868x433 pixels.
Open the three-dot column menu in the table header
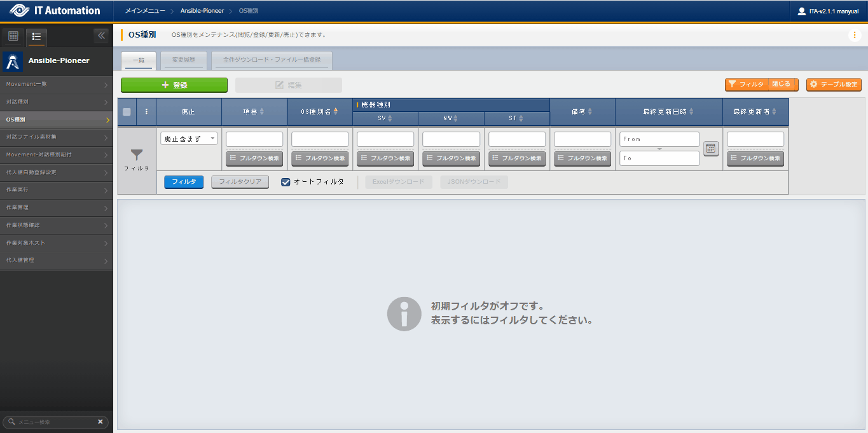point(146,111)
